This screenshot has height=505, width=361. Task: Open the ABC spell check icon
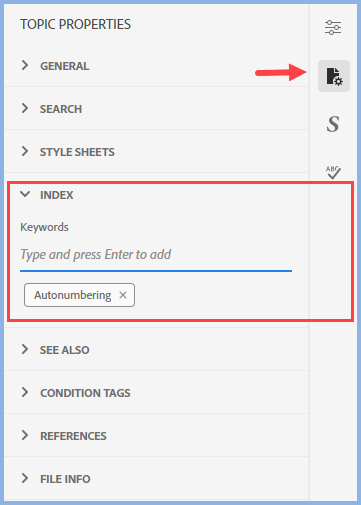[333, 172]
